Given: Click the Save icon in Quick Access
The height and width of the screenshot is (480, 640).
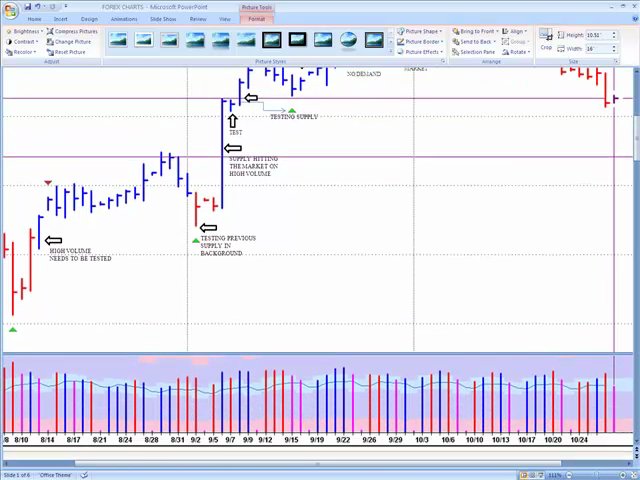Looking at the screenshot, I should click(x=27, y=7).
